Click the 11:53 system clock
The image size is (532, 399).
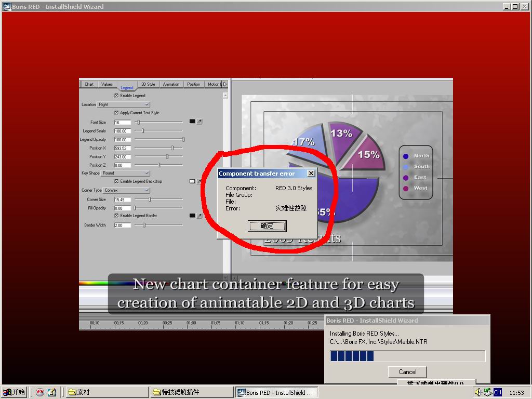tap(516, 393)
